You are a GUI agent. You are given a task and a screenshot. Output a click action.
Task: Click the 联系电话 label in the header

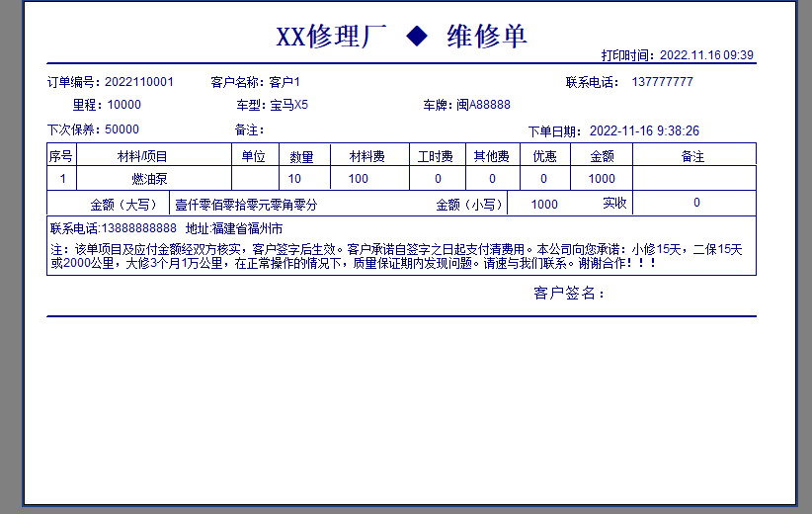point(590,82)
